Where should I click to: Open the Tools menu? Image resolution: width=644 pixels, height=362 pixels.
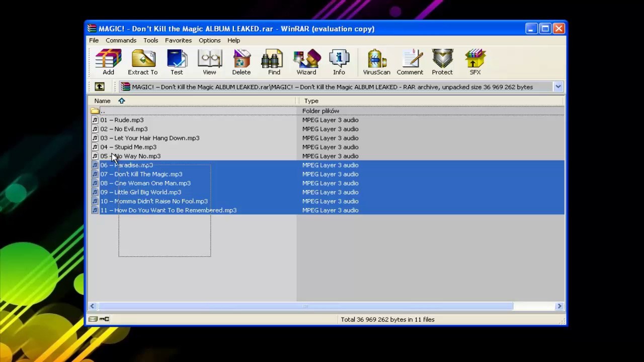[x=150, y=40]
